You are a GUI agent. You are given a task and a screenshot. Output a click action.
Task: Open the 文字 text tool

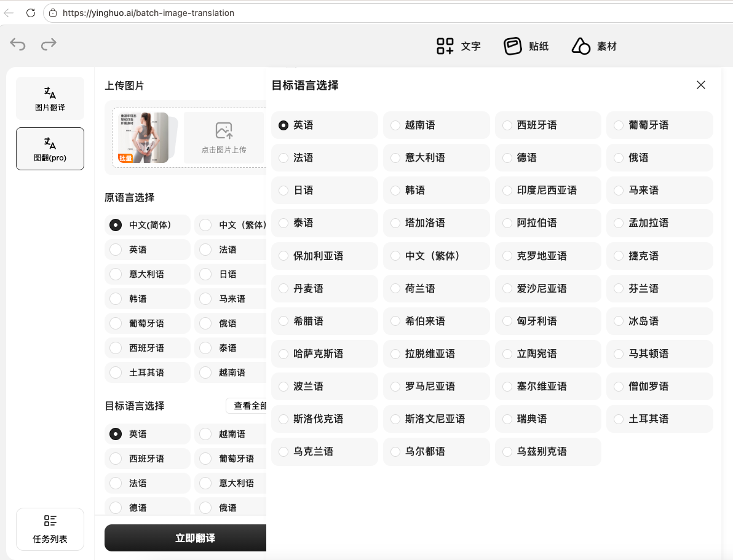pos(459,46)
